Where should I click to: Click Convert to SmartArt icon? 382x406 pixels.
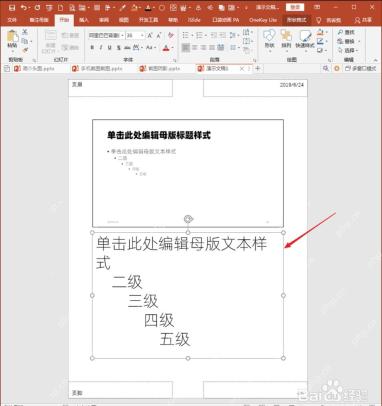point(246,50)
